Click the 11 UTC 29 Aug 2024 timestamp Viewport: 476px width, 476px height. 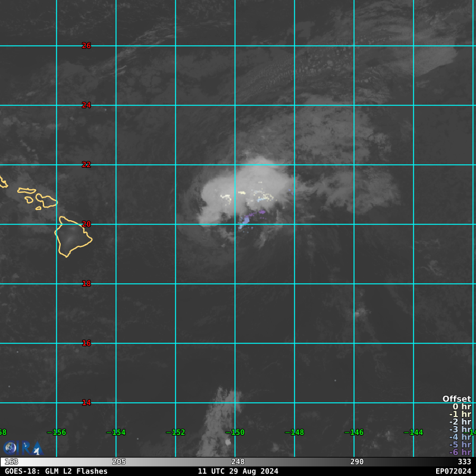(238, 471)
